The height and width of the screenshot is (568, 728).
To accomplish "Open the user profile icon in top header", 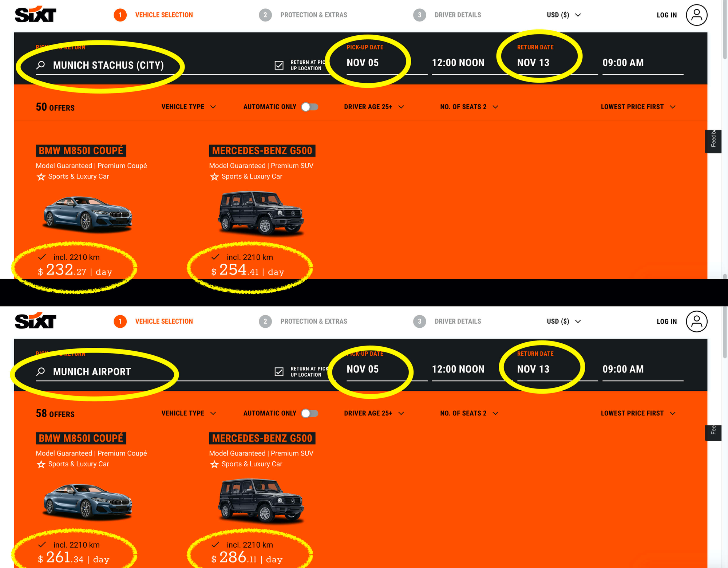I will (696, 15).
